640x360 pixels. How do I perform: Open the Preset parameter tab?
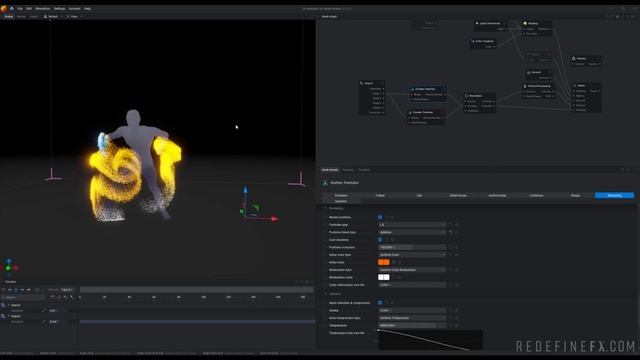click(x=380, y=196)
